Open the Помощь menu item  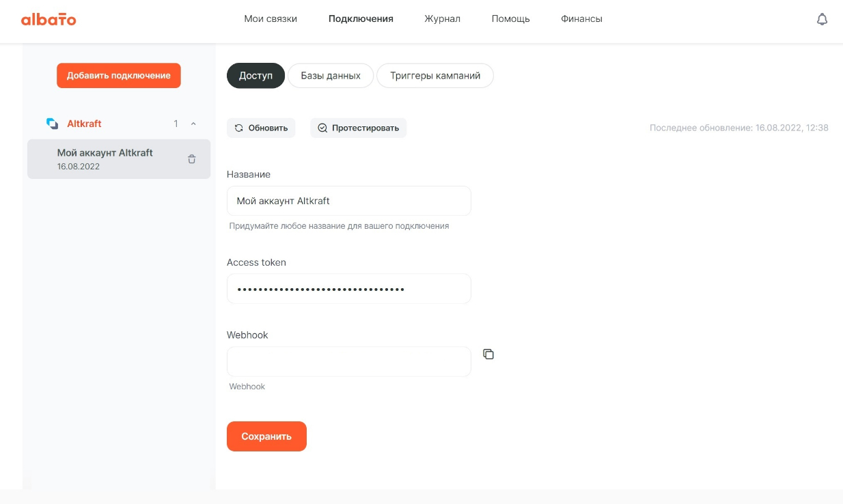(x=510, y=19)
